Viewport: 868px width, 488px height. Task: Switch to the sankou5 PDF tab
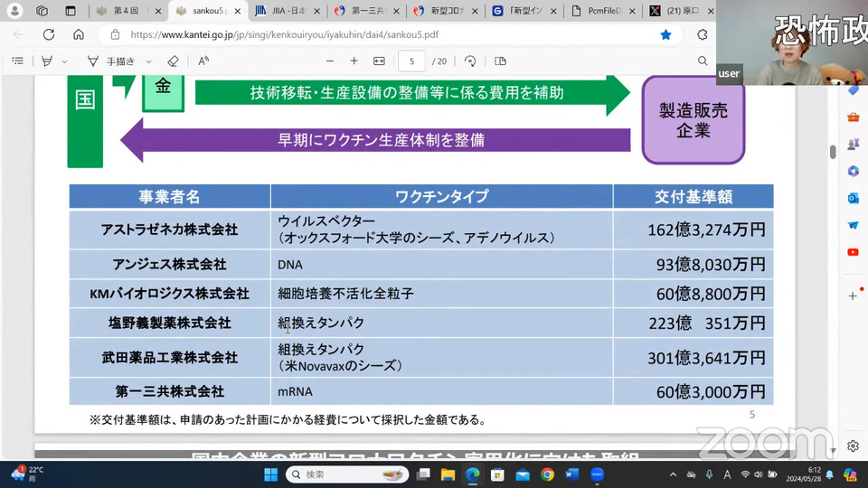[207, 11]
